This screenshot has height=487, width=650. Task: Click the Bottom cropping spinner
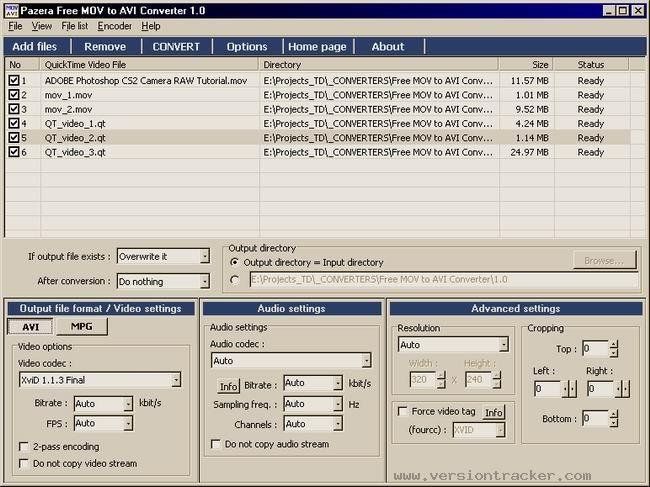(614, 418)
